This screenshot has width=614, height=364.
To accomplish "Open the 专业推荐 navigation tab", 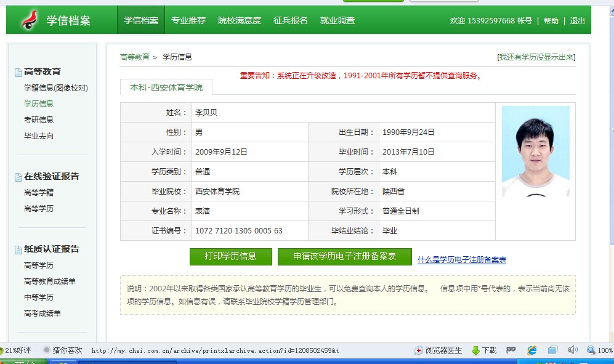I will coord(188,20).
